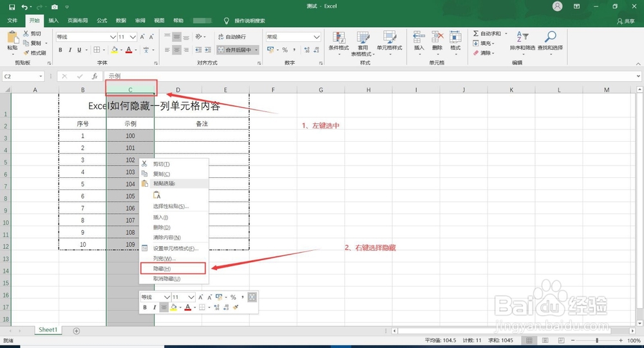Toggle center horizontal alignment in ribbon
Image resolution: width=644 pixels, height=348 pixels.
176,50
